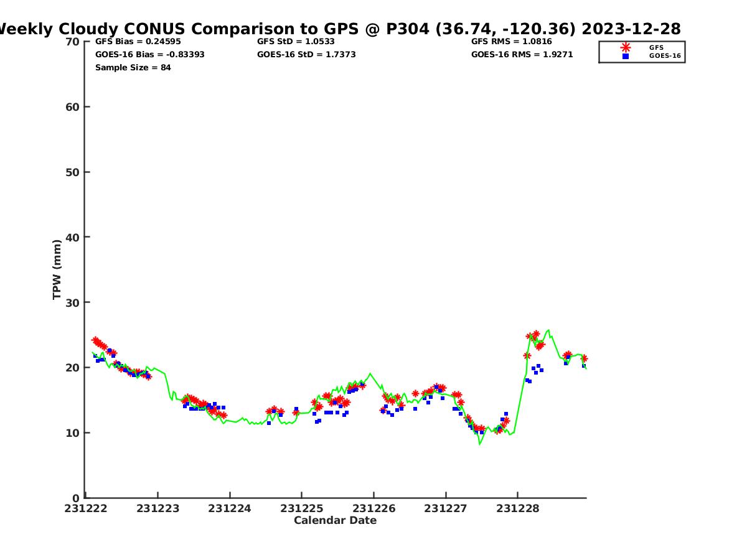Click the 40 tick on y-axis
The width and height of the screenshot is (747, 560).
73,237
